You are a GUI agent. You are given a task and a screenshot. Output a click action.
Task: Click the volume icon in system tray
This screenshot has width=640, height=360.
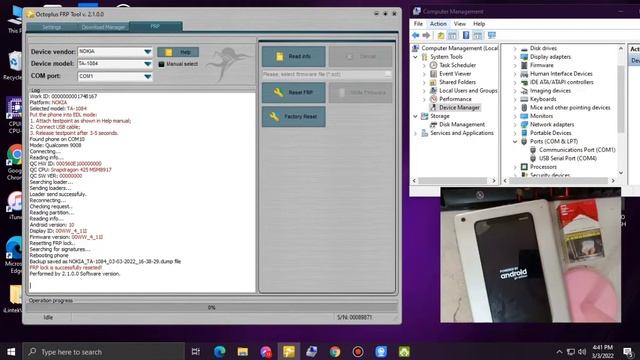click(x=582, y=352)
